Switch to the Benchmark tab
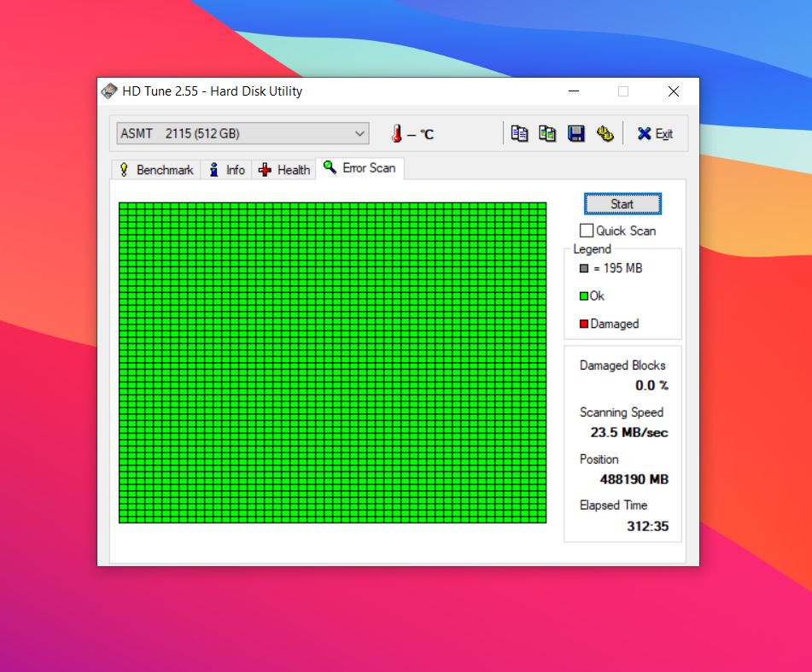 [156, 170]
